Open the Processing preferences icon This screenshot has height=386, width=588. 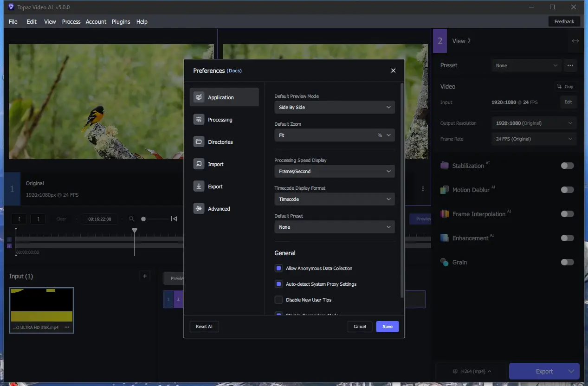click(x=199, y=120)
